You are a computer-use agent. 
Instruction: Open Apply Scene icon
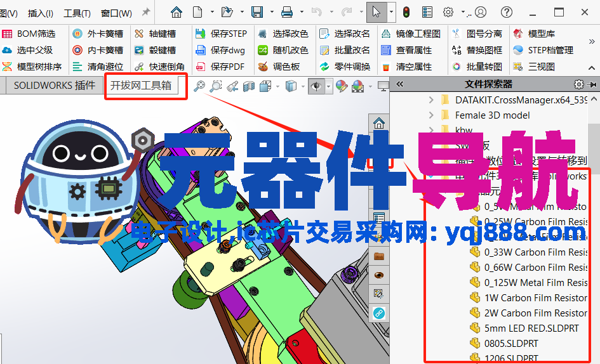[358, 86]
